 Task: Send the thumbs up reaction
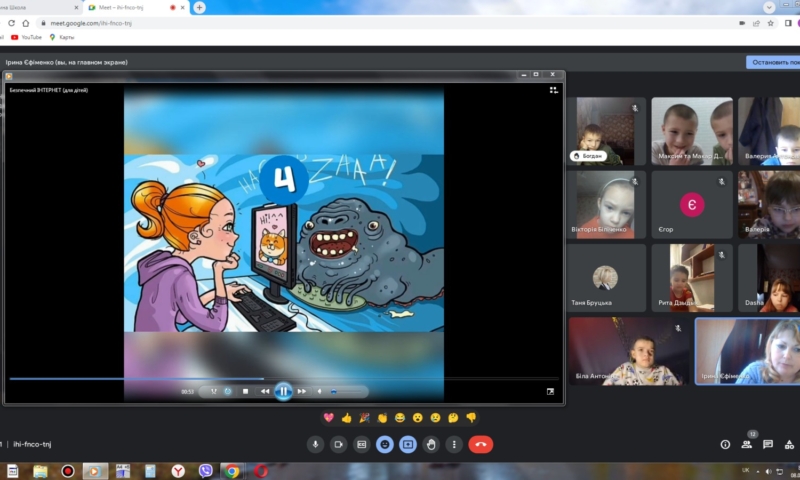click(x=346, y=418)
